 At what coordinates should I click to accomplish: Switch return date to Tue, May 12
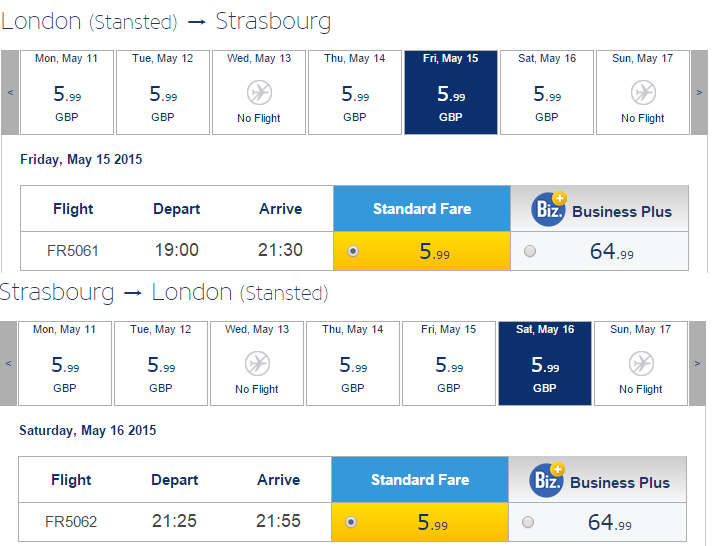pyautogui.click(x=161, y=364)
